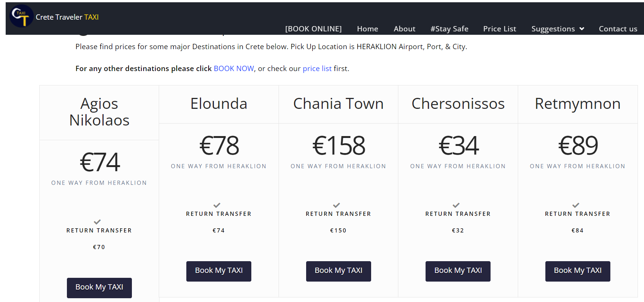This screenshot has height=302, width=644.
Task: Click the checkmark icon under Agios Nikolaos
Action: point(97,222)
